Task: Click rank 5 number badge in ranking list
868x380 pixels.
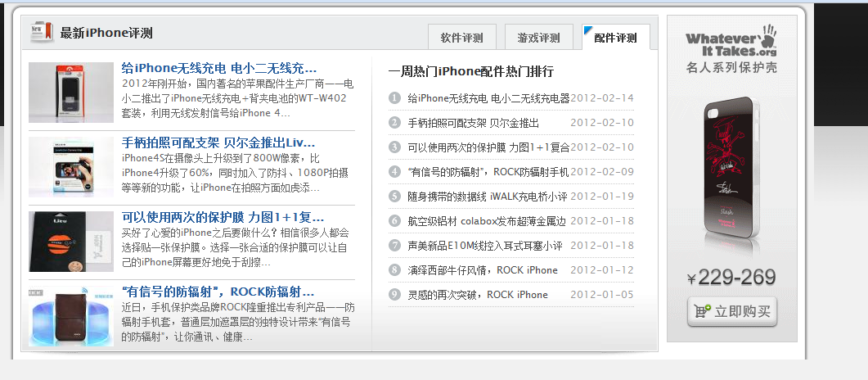Action: pos(394,196)
